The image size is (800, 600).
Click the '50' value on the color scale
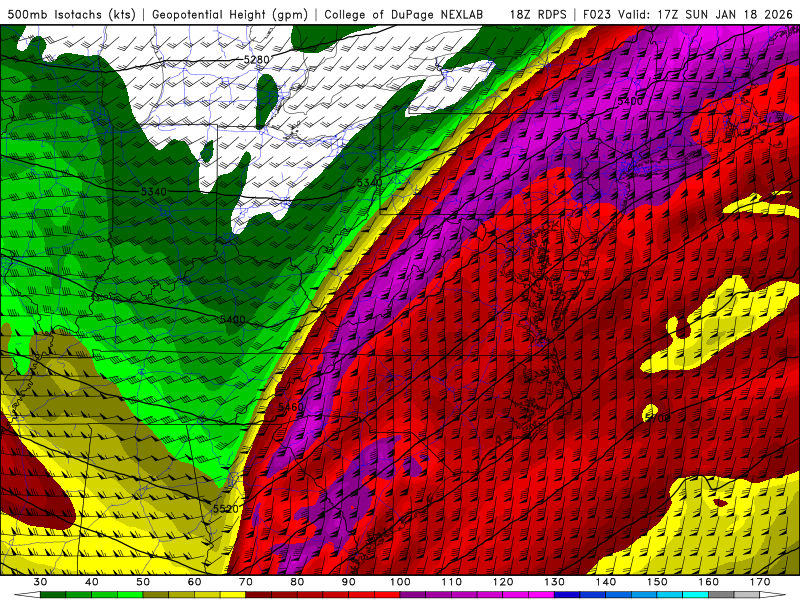point(143,582)
